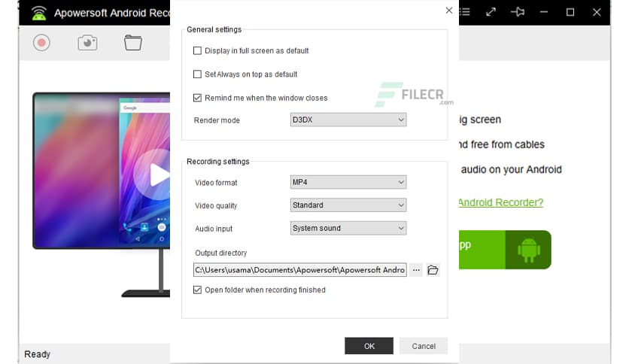Click the Video quality label

click(216, 205)
